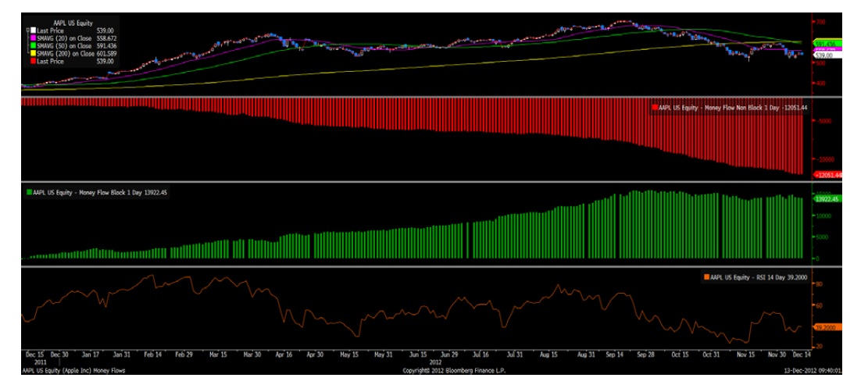
Task: Click the white 539.00 price axis tag
Action: [823, 55]
